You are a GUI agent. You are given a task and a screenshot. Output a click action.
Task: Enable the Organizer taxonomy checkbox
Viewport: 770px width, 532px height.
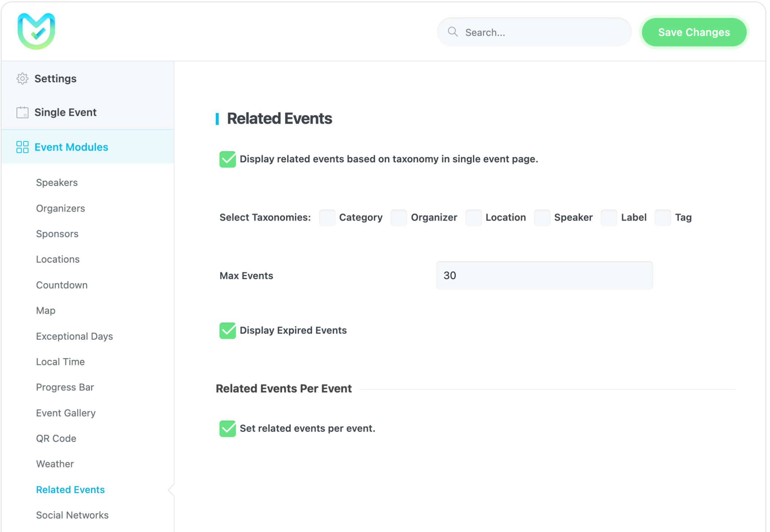[x=399, y=218]
